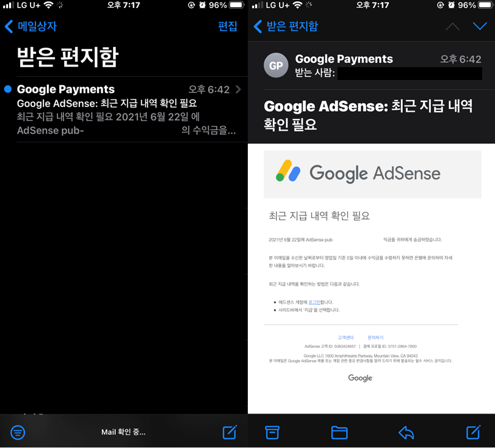Tap the Google AdSense logo banner
The image size is (495, 448).
[372, 174]
